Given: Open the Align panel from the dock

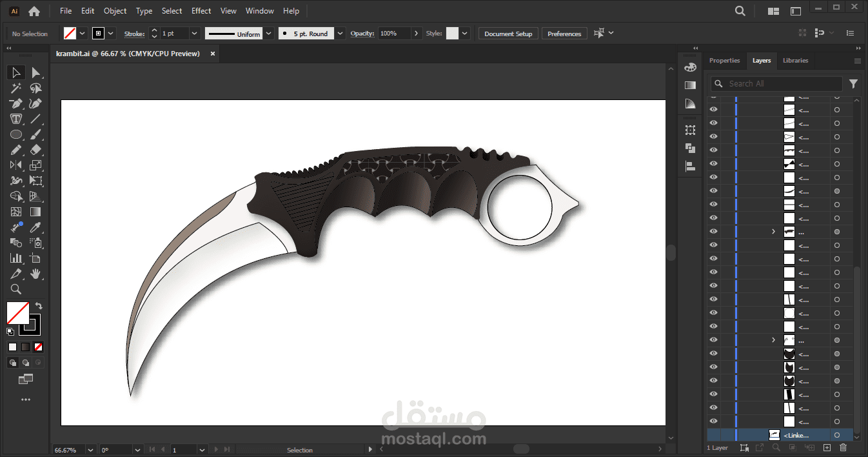Looking at the screenshot, I should pyautogui.click(x=690, y=166).
